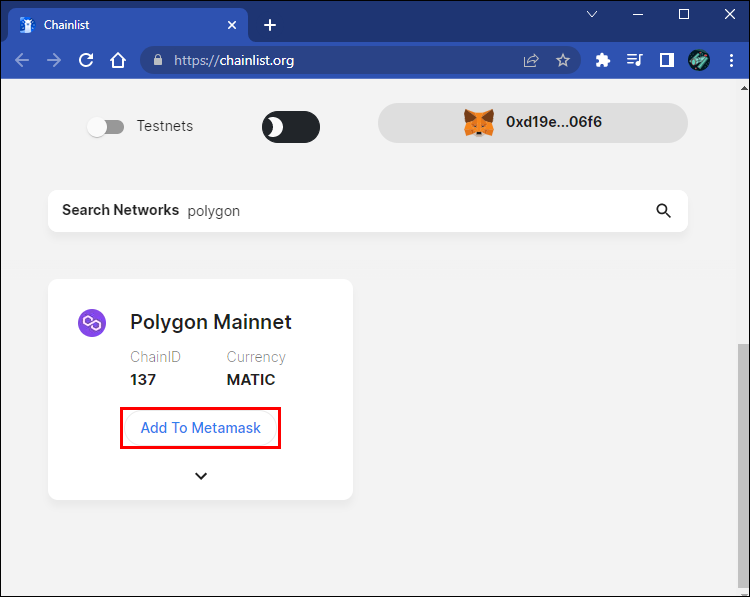Bookmark this page with the star
Viewport: 750px width, 597px height.
click(x=563, y=60)
